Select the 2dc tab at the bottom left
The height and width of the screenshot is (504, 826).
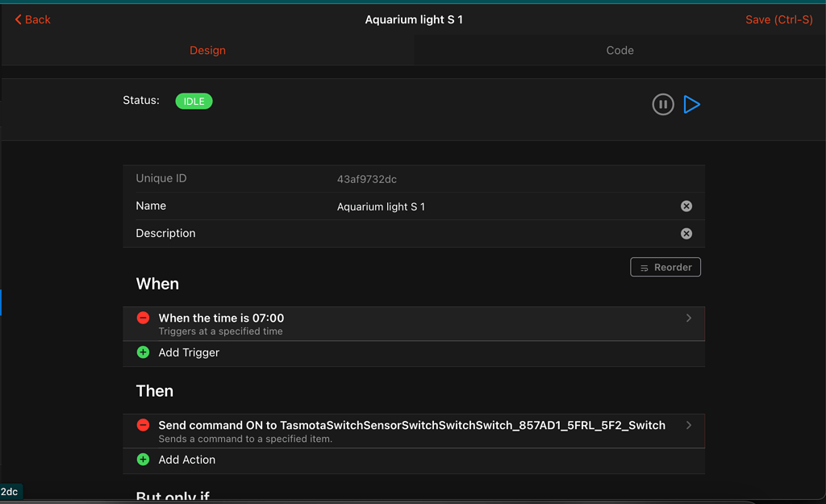tap(9, 491)
